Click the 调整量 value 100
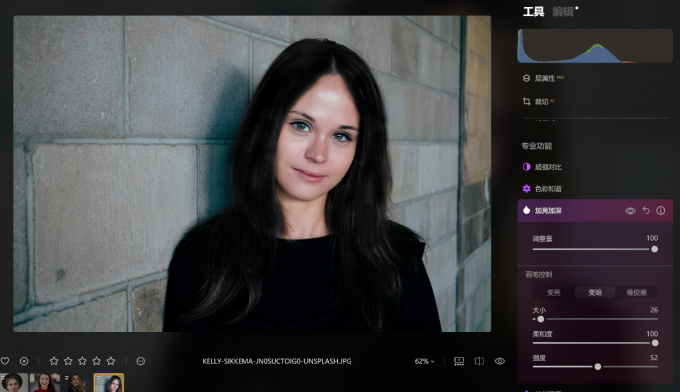680x392 pixels. [652, 238]
